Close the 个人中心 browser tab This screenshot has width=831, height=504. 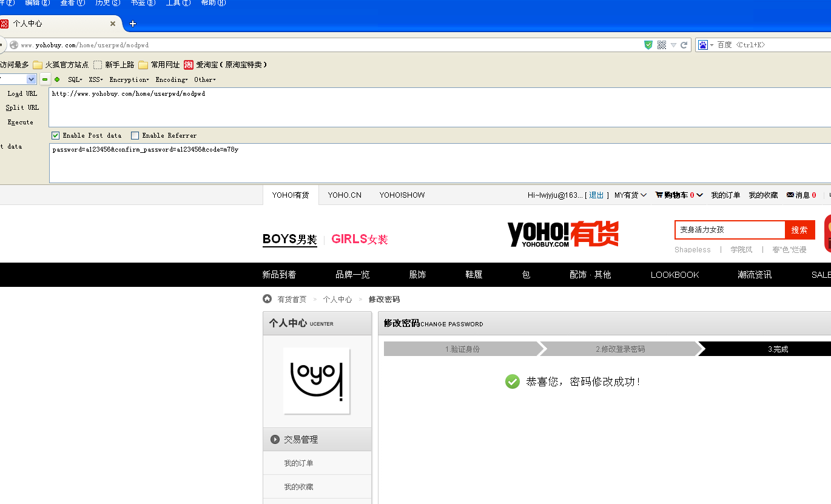click(113, 24)
